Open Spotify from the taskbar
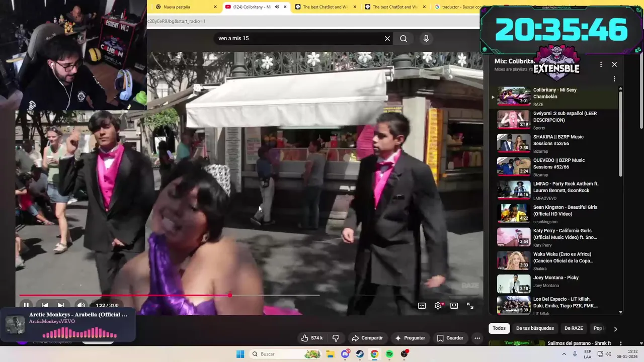Viewport: 644px width, 362px height. point(389,354)
